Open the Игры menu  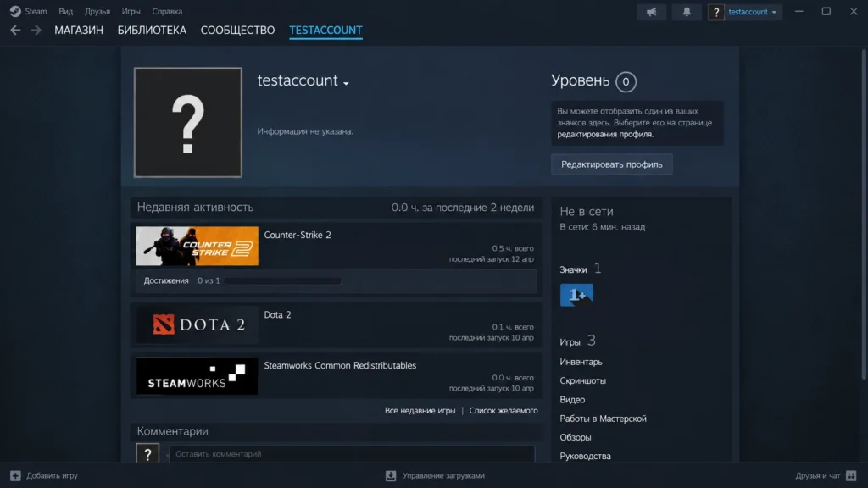(x=131, y=11)
